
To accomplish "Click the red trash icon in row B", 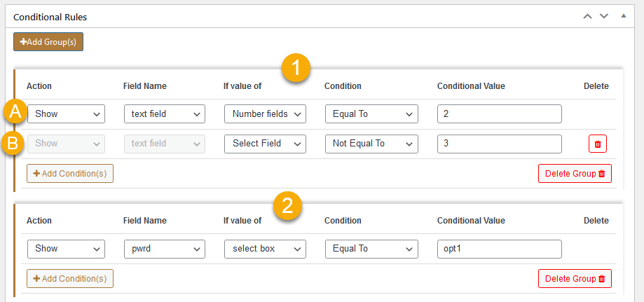I will (597, 144).
